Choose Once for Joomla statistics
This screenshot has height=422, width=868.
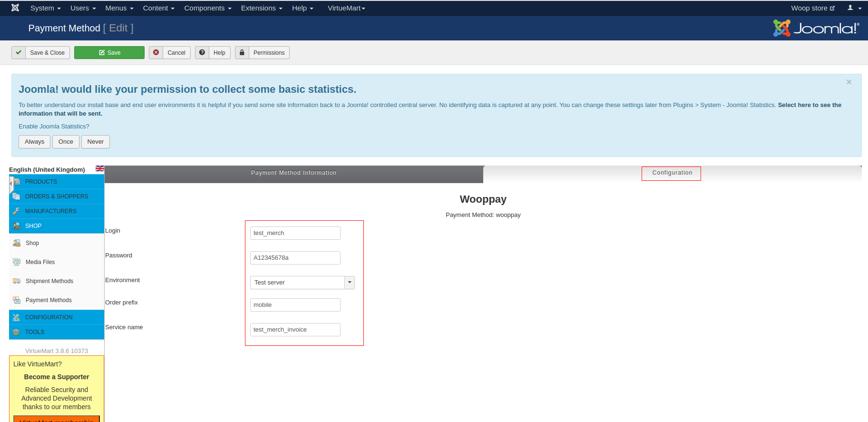point(66,142)
